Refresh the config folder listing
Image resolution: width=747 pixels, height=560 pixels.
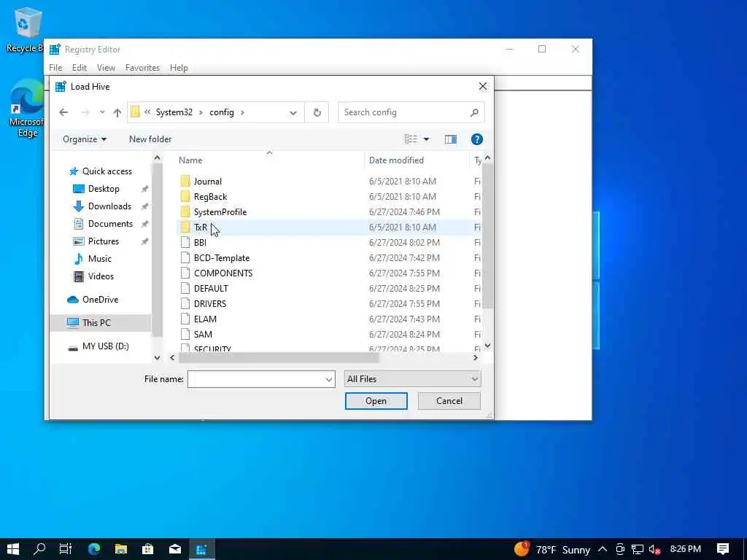[317, 112]
